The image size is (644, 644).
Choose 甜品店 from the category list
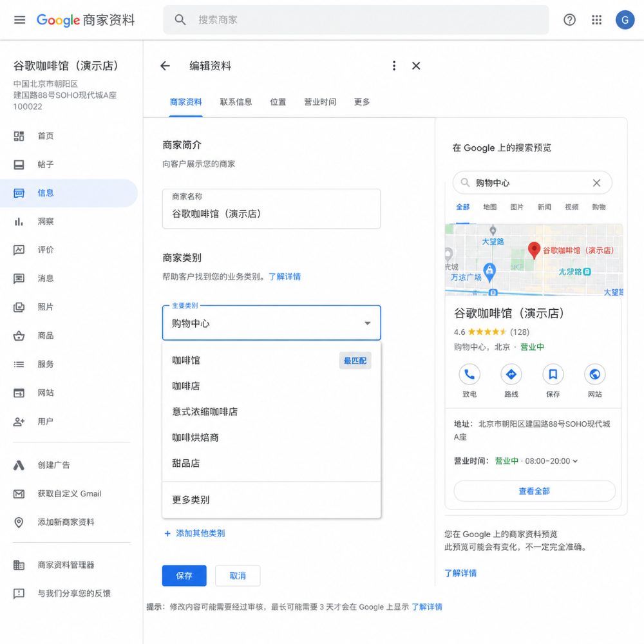point(272,463)
